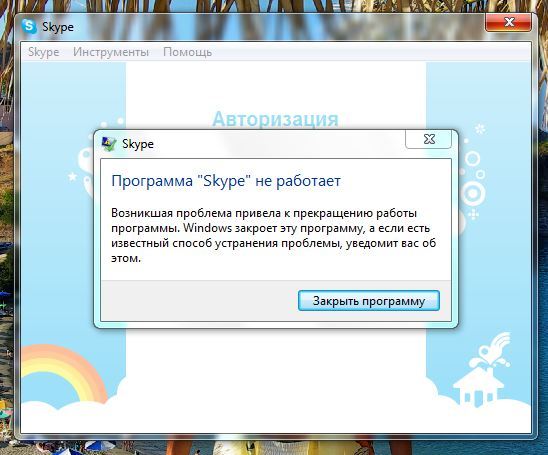Open the Skype menu in menu bar
The height and width of the screenshot is (455, 548).
click(44, 52)
